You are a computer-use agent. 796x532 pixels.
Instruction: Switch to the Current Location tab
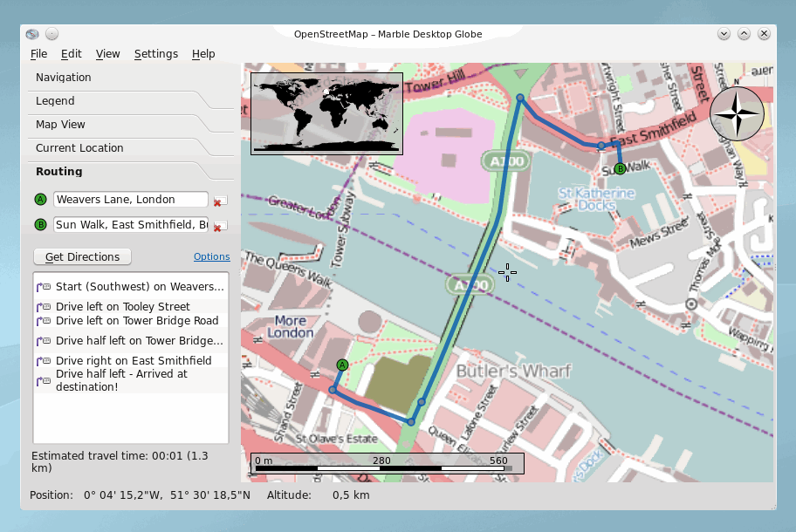[79, 148]
